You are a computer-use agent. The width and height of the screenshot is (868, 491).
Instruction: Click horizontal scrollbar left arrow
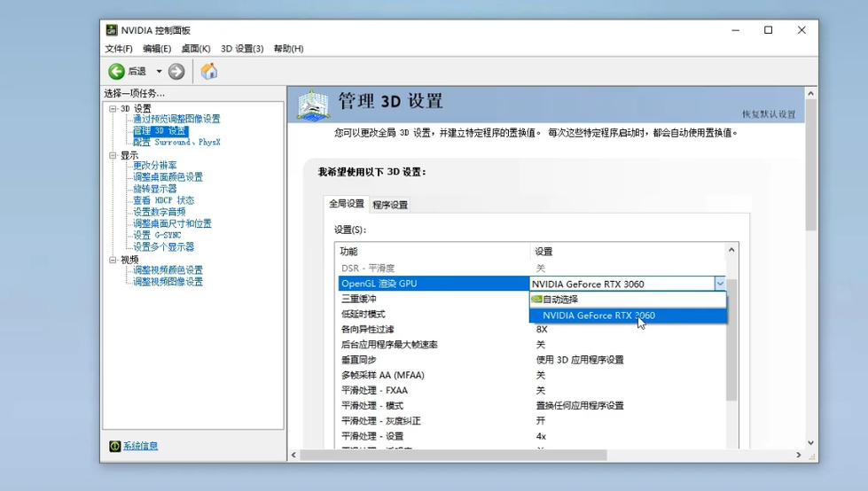(294, 455)
